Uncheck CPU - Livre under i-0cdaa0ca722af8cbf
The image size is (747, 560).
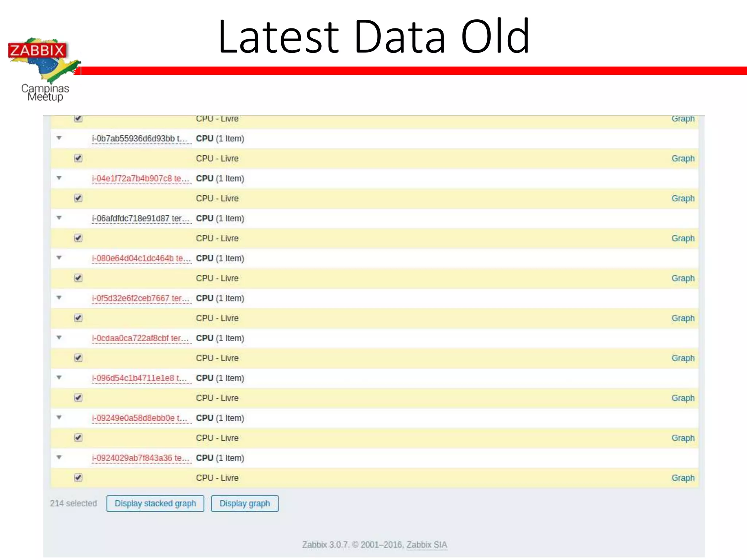[78, 358]
